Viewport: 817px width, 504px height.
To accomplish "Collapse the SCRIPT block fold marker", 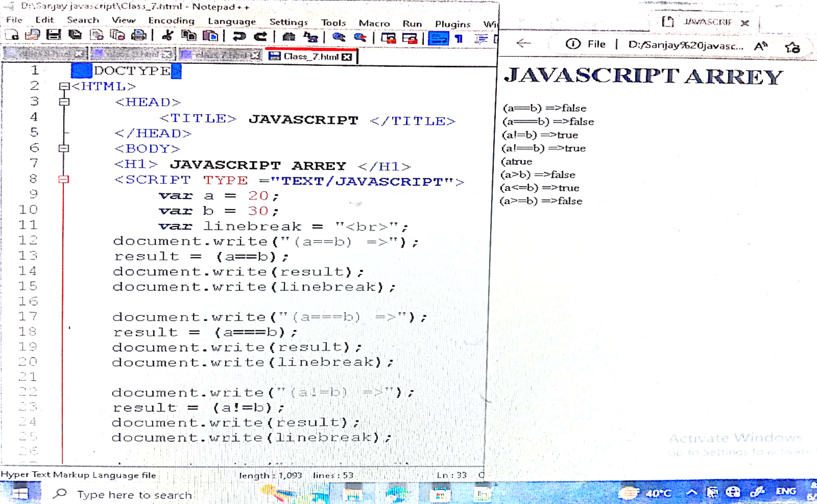I will tap(63, 180).
